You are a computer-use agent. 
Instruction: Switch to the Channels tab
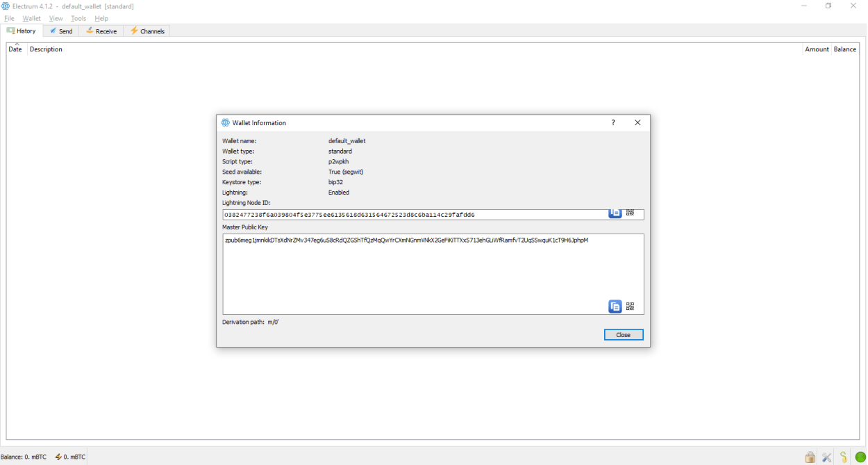point(147,31)
